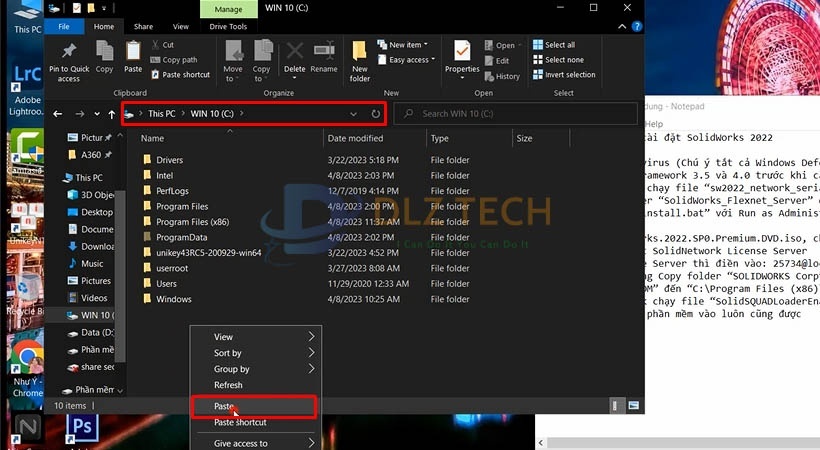Open Music in the navigation pane
The height and width of the screenshot is (450, 820).
point(86,264)
